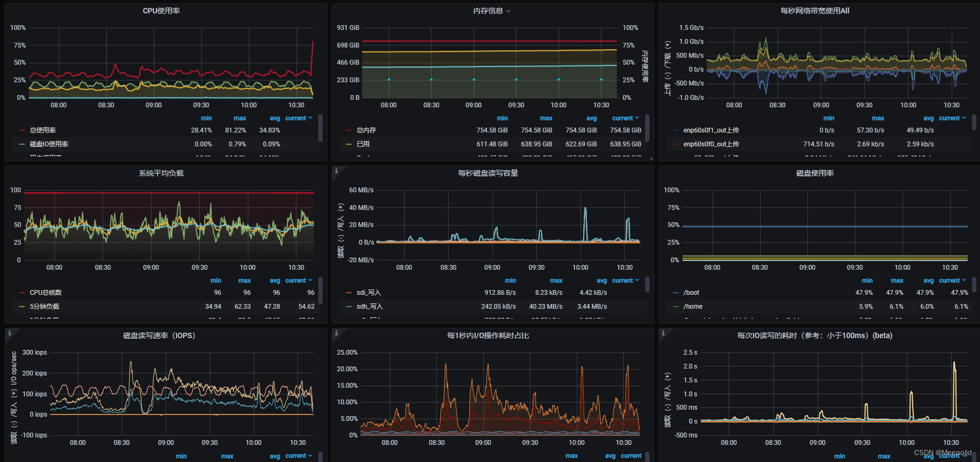The height and width of the screenshot is (462, 980).
Task: Click the 系统平均负载 legend scrollbar
Action: pos(320,290)
